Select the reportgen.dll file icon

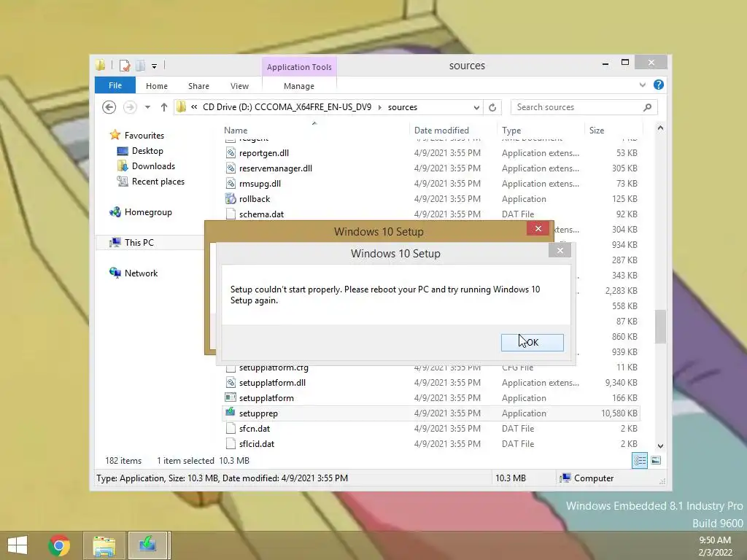coord(231,153)
